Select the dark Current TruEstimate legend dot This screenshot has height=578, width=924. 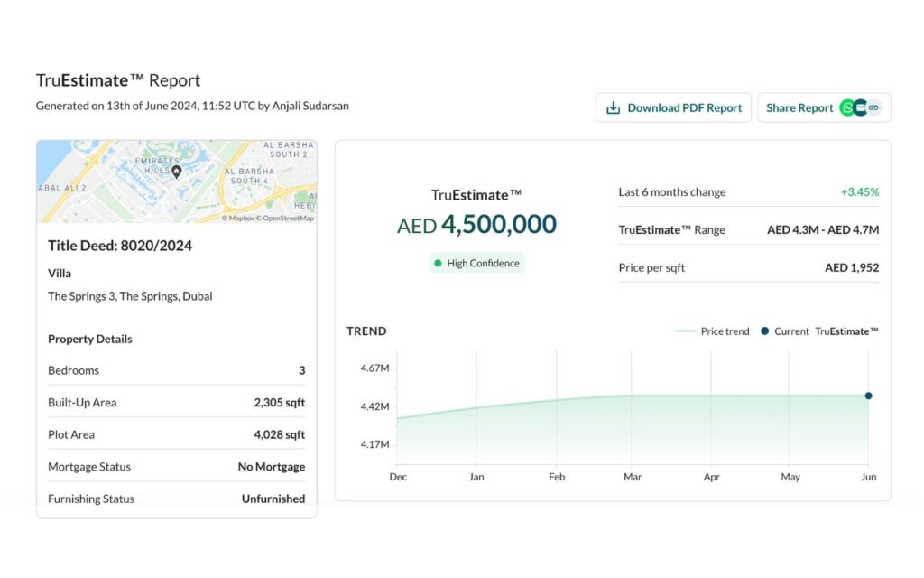[766, 331]
